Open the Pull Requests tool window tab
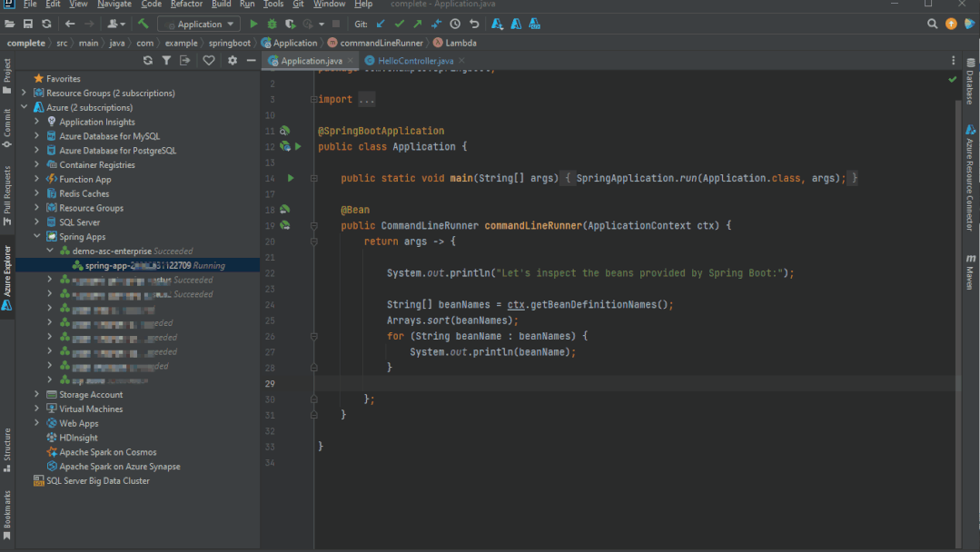Image resolution: width=980 pixels, height=552 pixels. pos(7,195)
